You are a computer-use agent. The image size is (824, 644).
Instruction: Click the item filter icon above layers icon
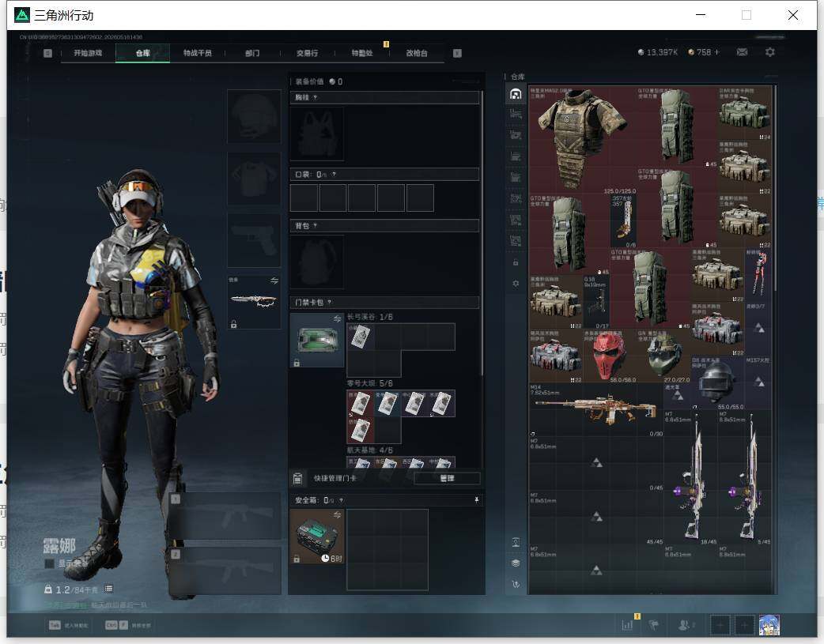pyautogui.click(x=516, y=542)
